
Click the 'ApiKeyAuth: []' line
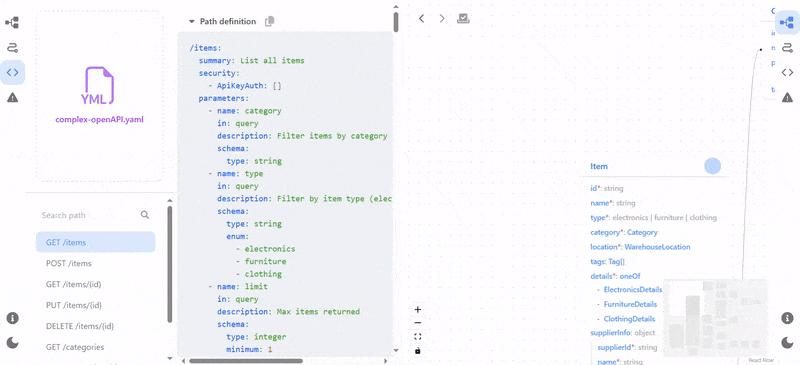click(244, 86)
